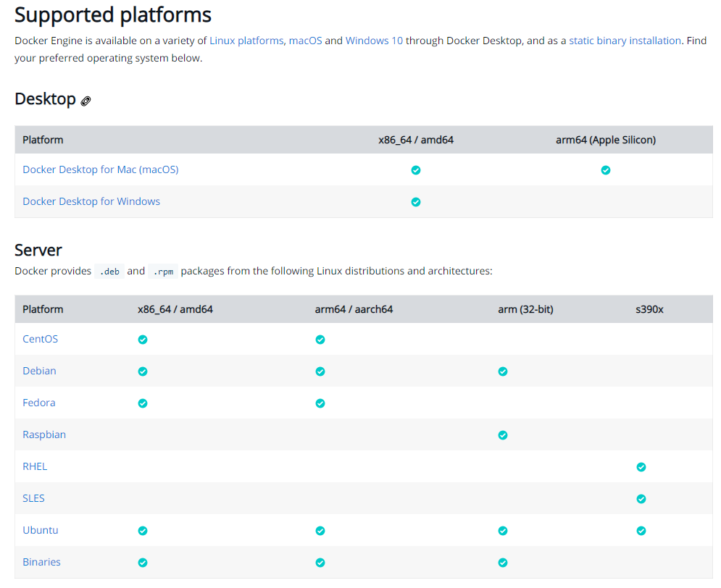Go to the CentOS install page link

tap(41, 339)
